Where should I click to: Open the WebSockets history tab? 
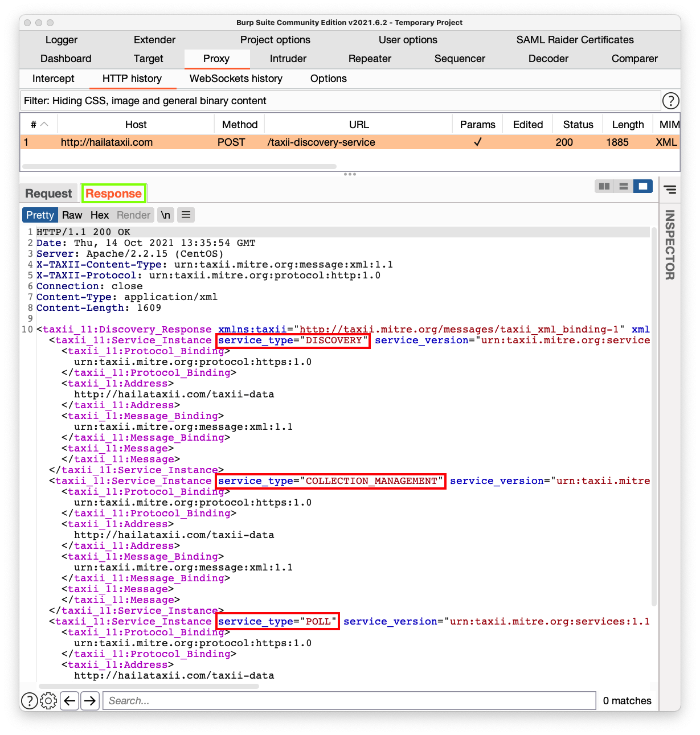[x=236, y=79]
